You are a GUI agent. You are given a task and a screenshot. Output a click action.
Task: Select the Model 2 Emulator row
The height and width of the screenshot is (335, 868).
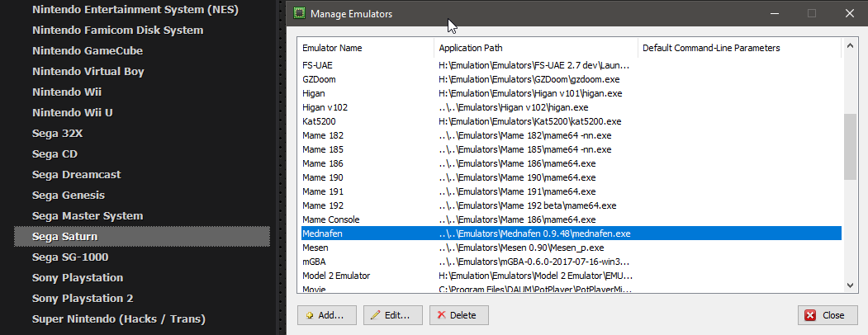click(x=572, y=276)
